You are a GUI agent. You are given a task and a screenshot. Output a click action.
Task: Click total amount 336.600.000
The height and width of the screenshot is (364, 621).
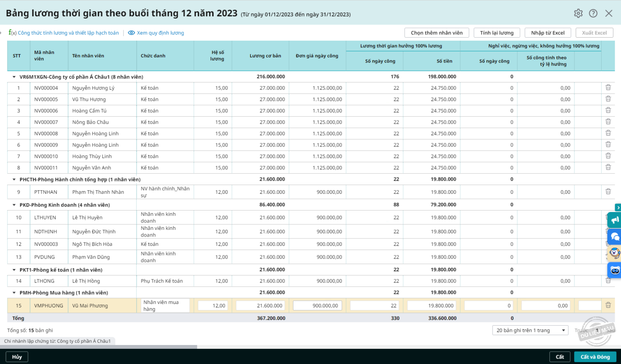pyautogui.click(x=442, y=318)
